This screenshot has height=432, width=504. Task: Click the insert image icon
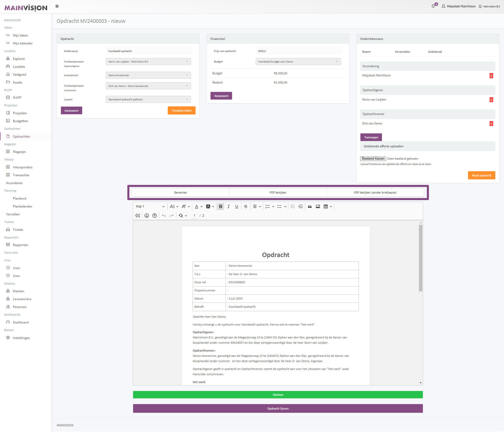pyautogui.click(x=318, y=206)
